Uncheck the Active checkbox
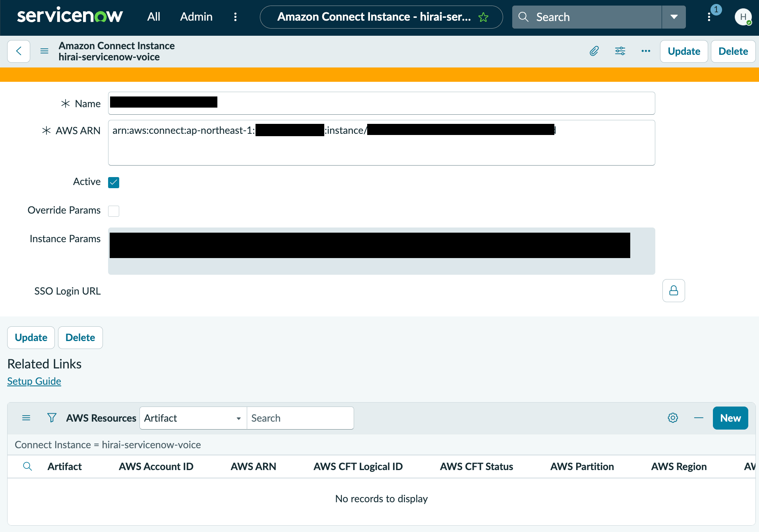This screenshot has width=759, height=532. (x=114, y=182)
